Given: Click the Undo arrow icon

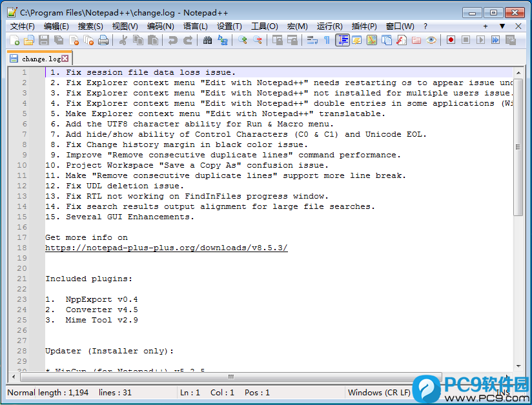Looking at the screenshot, I should click(172, 41).
